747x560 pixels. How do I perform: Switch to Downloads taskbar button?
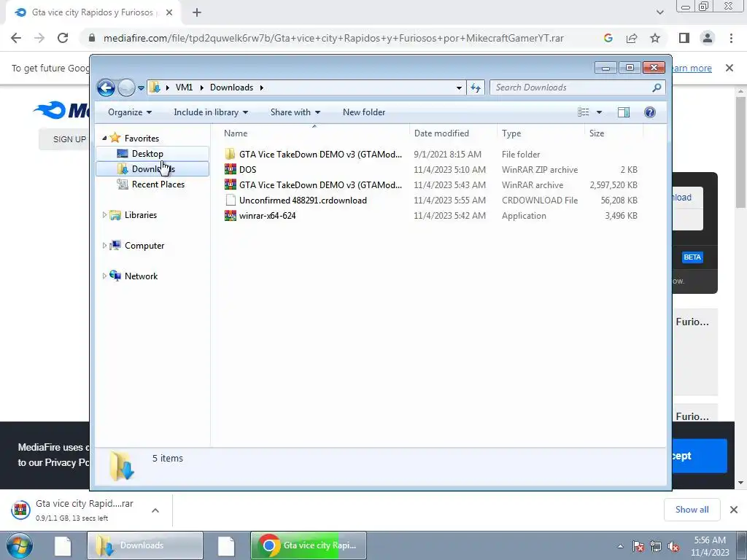145,545
